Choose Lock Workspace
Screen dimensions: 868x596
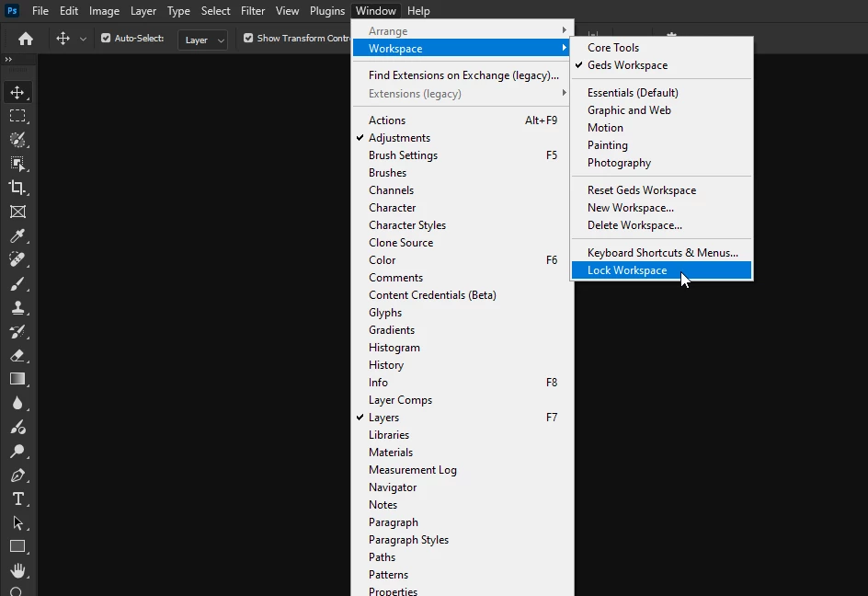click(x=661, y=270)
